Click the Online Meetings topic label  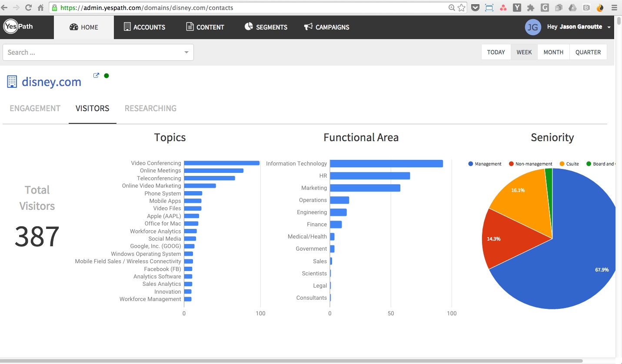(160, 171)
